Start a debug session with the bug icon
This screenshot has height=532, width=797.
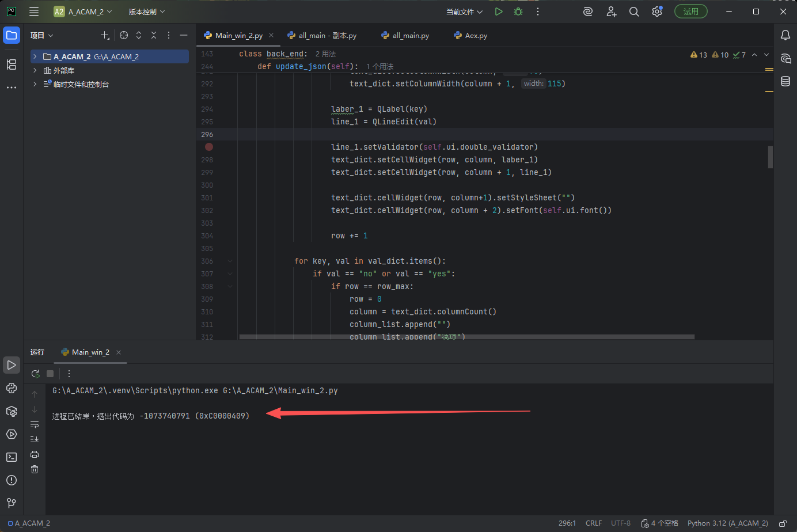pos(518,11)
